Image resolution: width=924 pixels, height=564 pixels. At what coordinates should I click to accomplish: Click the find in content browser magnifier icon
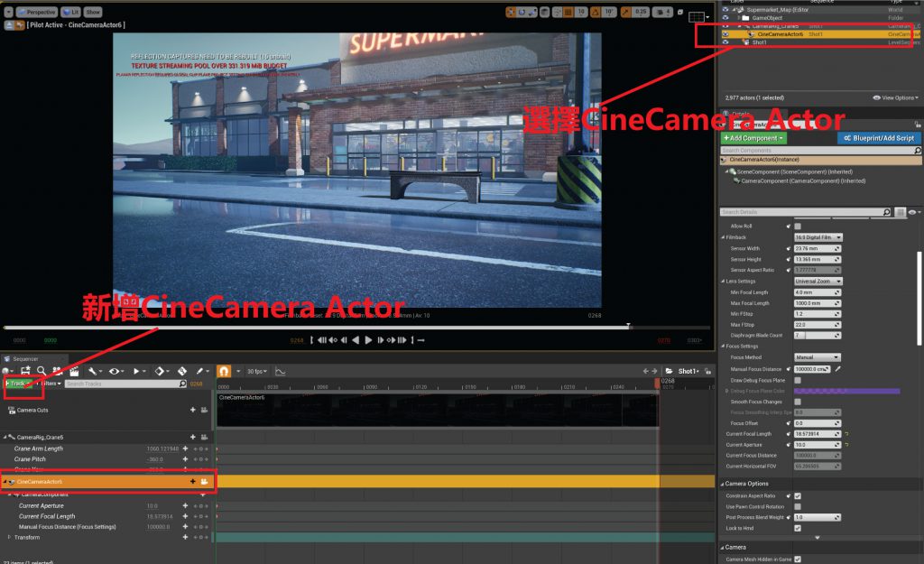tap(42, 371)
